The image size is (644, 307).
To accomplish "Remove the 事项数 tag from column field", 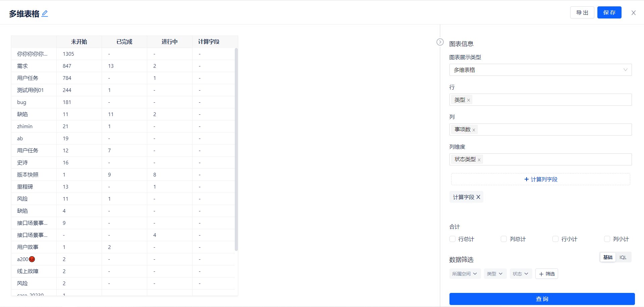I will (474, 130).
